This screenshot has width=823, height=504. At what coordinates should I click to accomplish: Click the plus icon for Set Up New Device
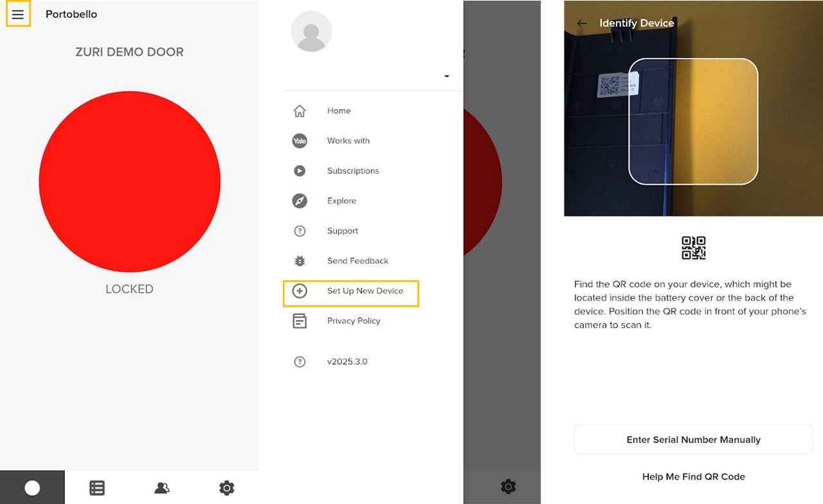coord(300,291)
